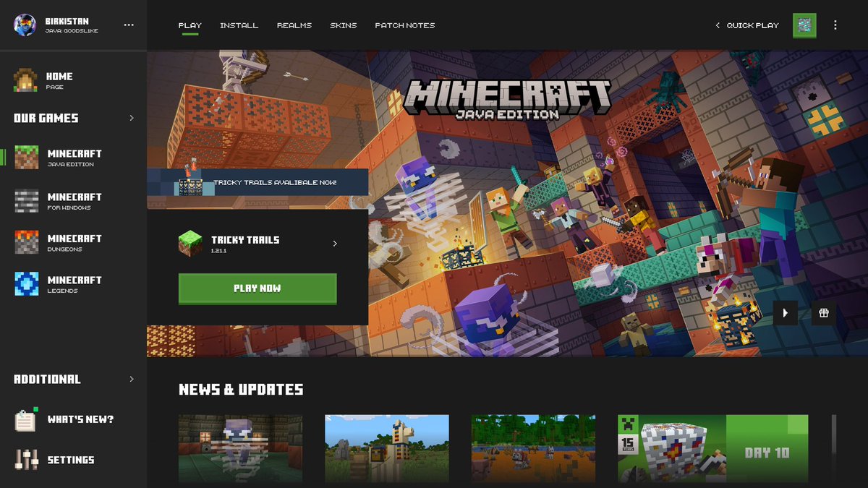Open the What's New clipboard icon
This screenshot has height=488, width=868.
(26, 419)
